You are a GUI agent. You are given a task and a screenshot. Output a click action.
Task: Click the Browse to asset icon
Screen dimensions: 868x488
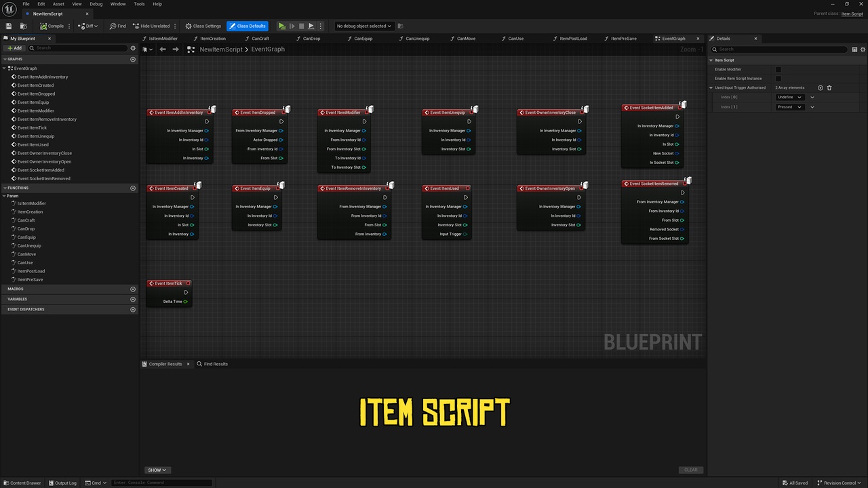click(23, 26)
